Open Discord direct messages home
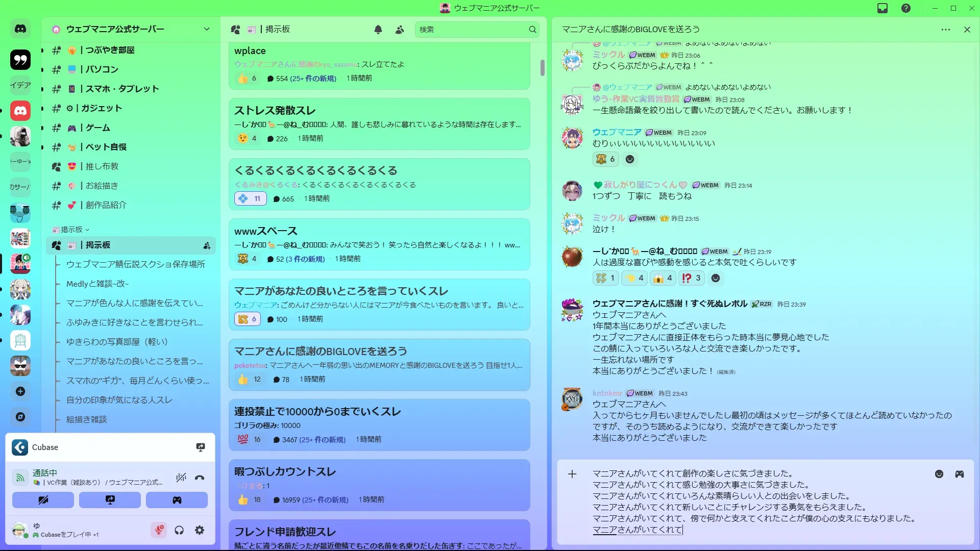Image resolution: width=980 pixels, height=551 pixels. click(x=20, y=29)
